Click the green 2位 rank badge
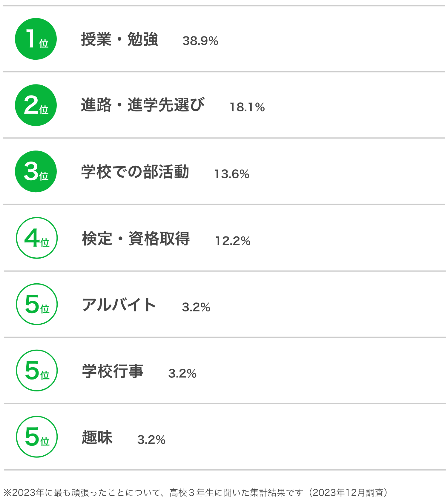 (x=36, y=105)
